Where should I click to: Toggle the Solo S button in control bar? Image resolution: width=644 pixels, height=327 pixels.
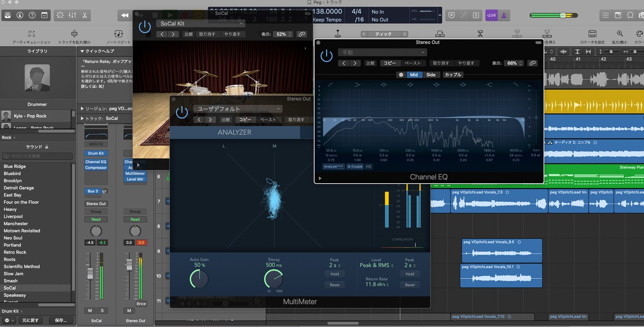pos(477,15)
